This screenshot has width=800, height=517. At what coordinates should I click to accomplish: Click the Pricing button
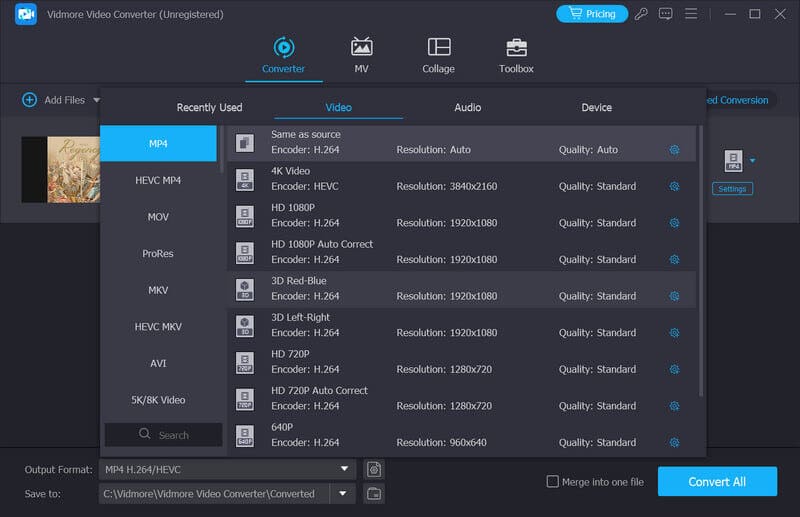(591, 14)
